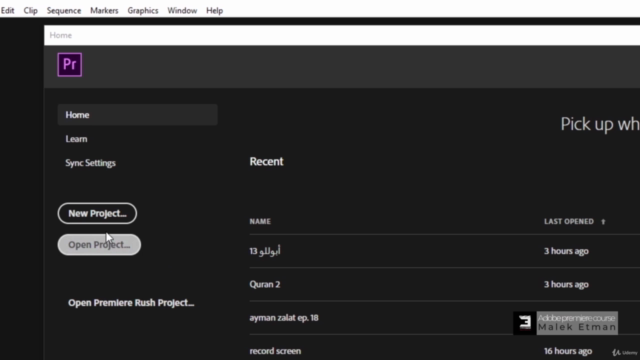Click '3 hours ago' in أبوللو 13 row
This screenshot has width=640, height=360.
(566, 251)
